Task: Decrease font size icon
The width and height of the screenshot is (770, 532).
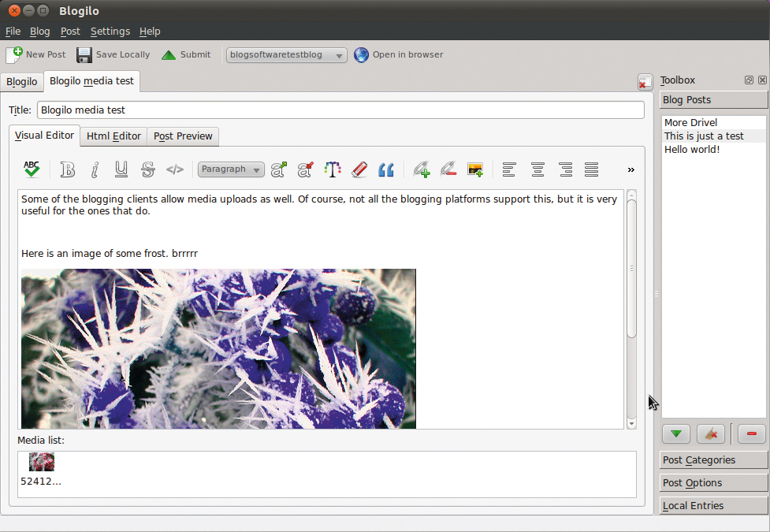Action: (x=306, y=169)
